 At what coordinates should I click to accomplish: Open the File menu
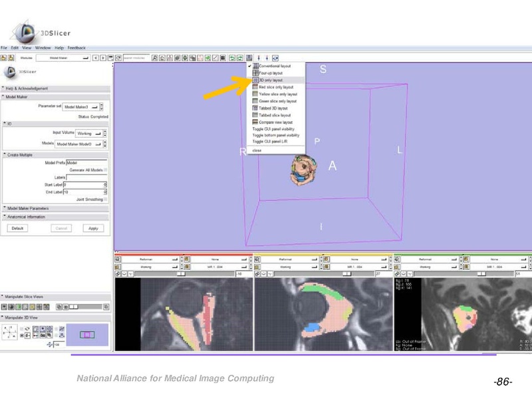point(4,48)
